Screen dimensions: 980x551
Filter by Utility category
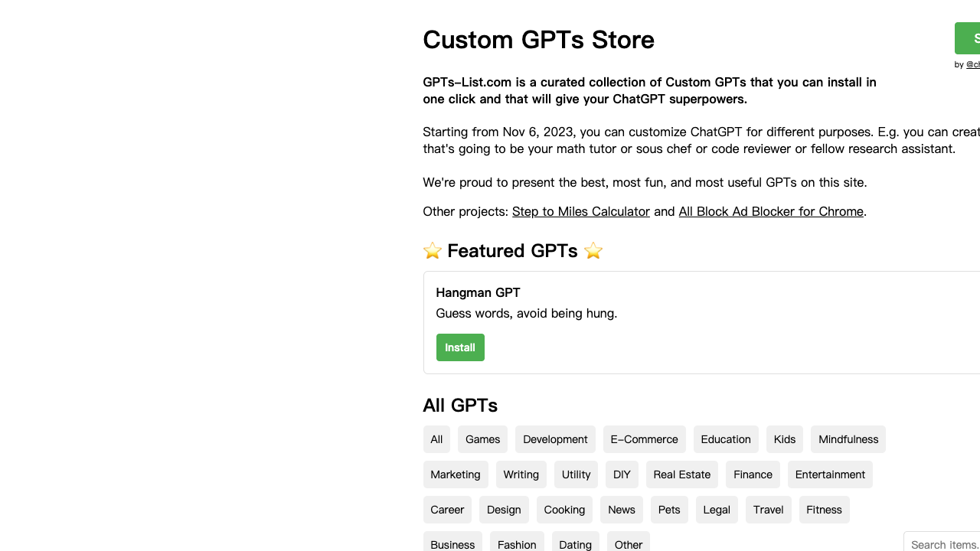(576, 474)
